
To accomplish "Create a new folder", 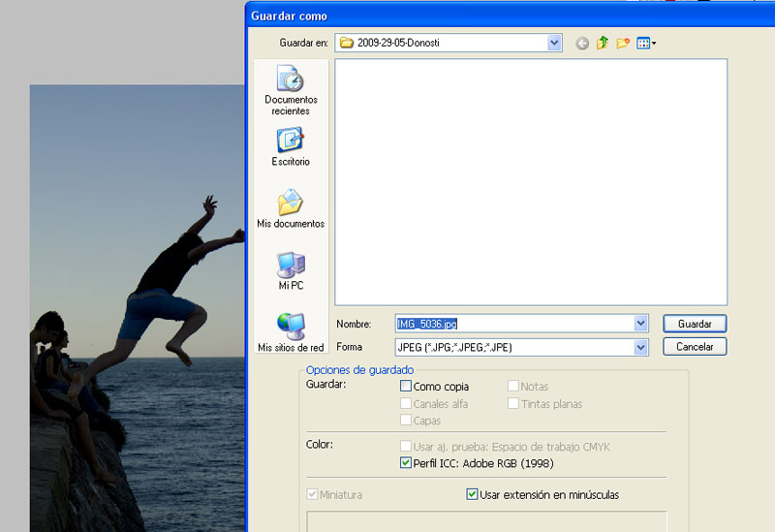I will point(623,43).
